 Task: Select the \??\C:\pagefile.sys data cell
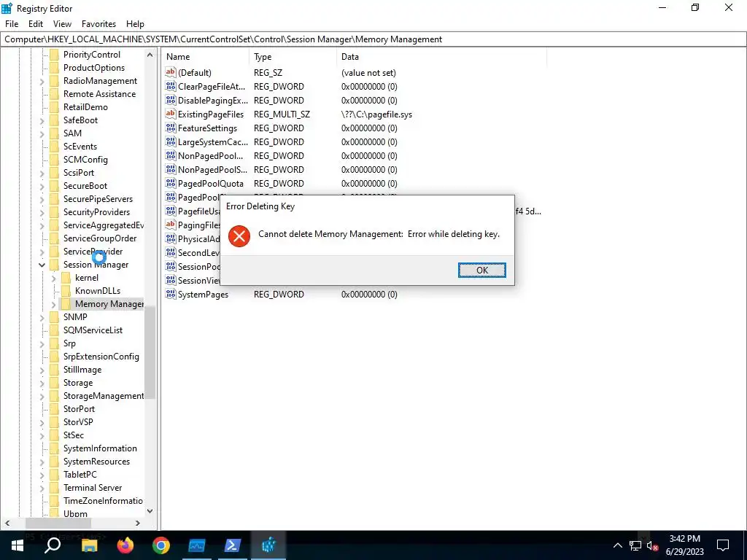[x=377, y=114]
